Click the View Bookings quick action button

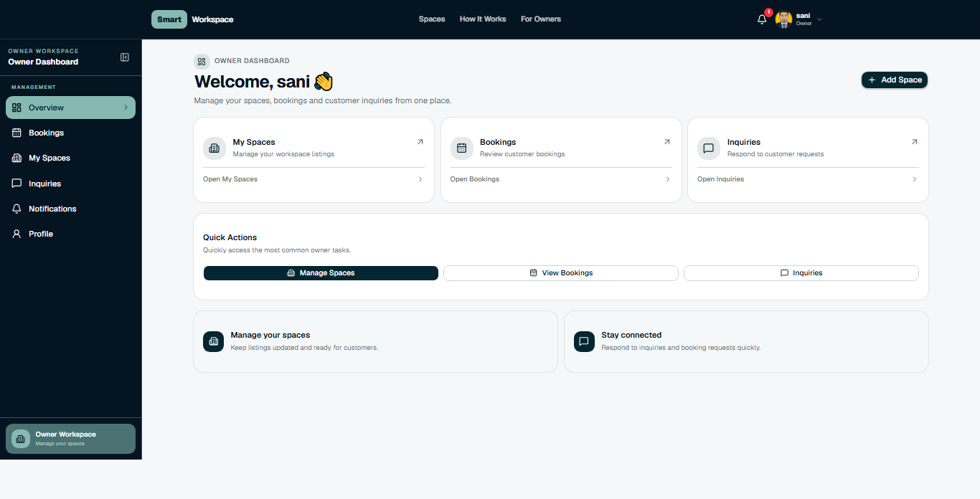pos(561,273)
